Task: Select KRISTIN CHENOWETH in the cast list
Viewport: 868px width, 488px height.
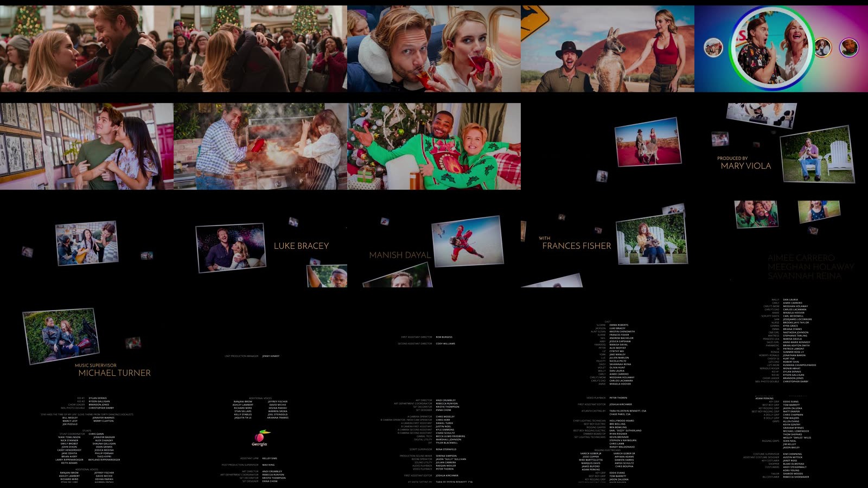Action: pyautogui.click(x=622, y=332)
